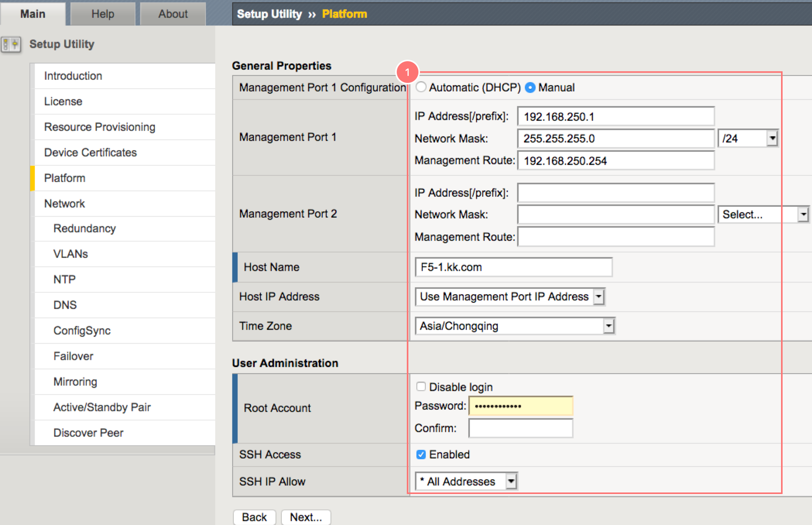This screenshot has width=812, height=525.
Task: Expand the Time Zone Asia/Chongqing dropdown
Action: point(514,326)
